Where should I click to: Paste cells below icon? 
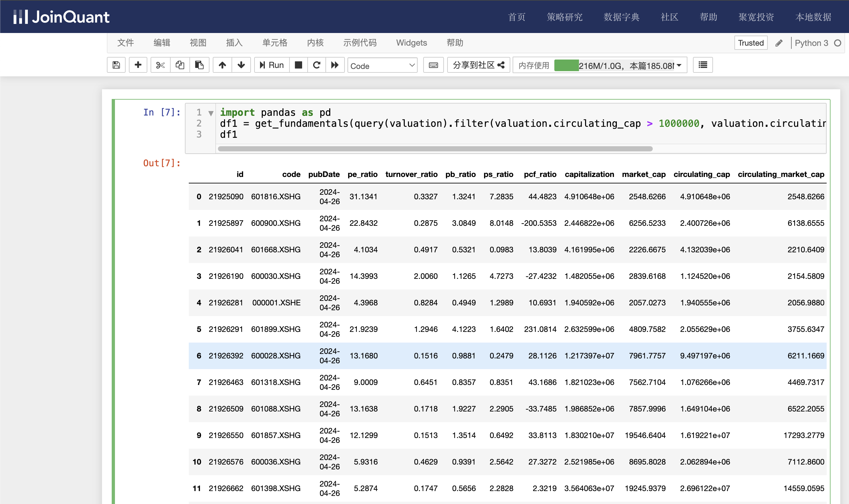point(199,65)
